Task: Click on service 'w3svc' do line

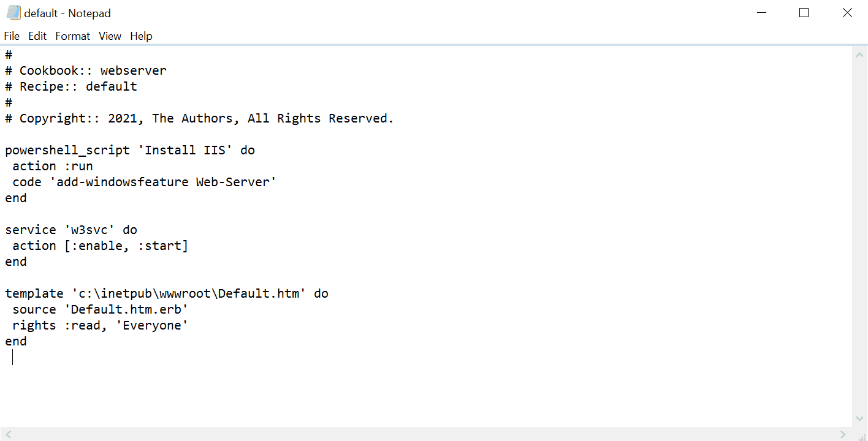Action: click(71, 230)
